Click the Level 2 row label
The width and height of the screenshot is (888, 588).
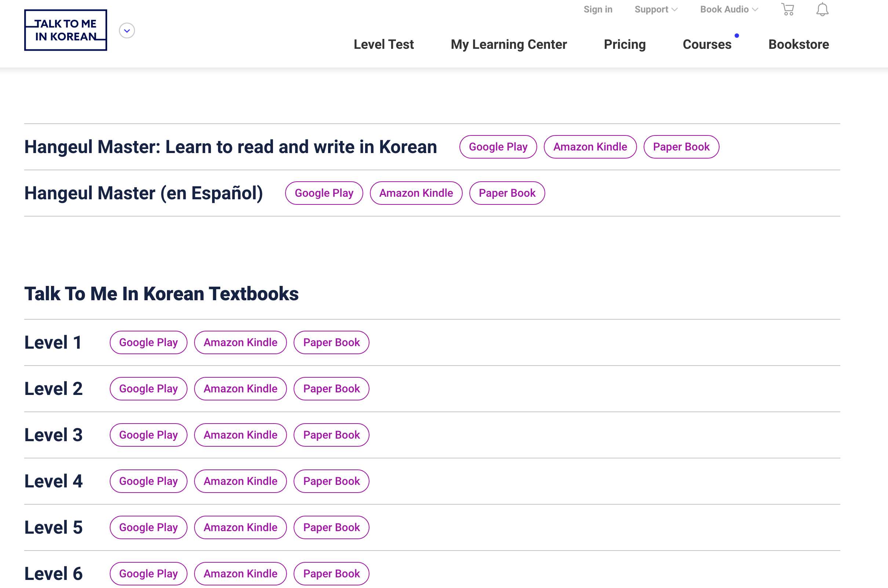[53, 388]
